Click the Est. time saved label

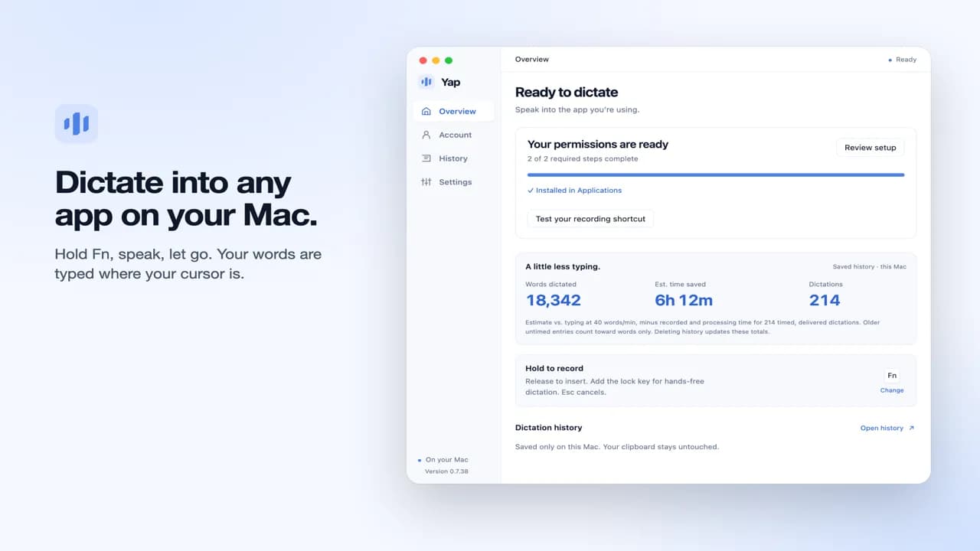(681, 285)
